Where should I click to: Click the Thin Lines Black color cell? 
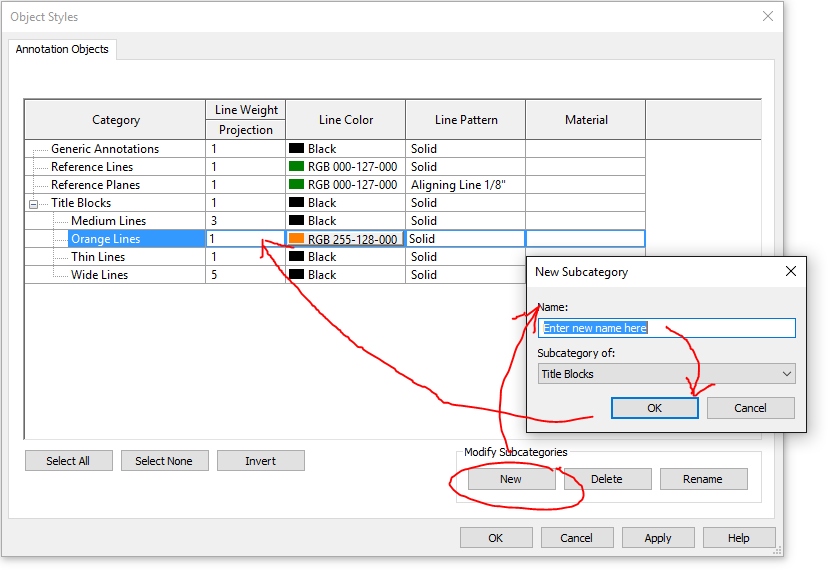tap(345, 257)
